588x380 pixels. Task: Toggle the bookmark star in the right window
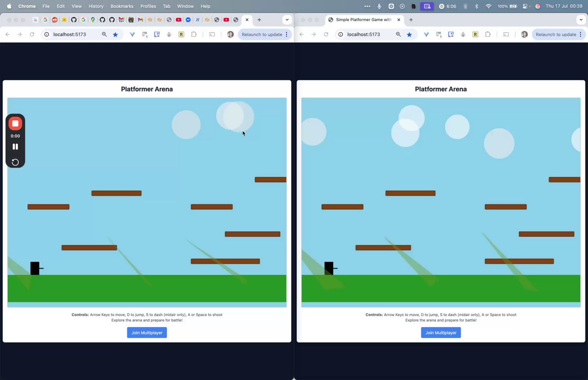tap(409, 34)
